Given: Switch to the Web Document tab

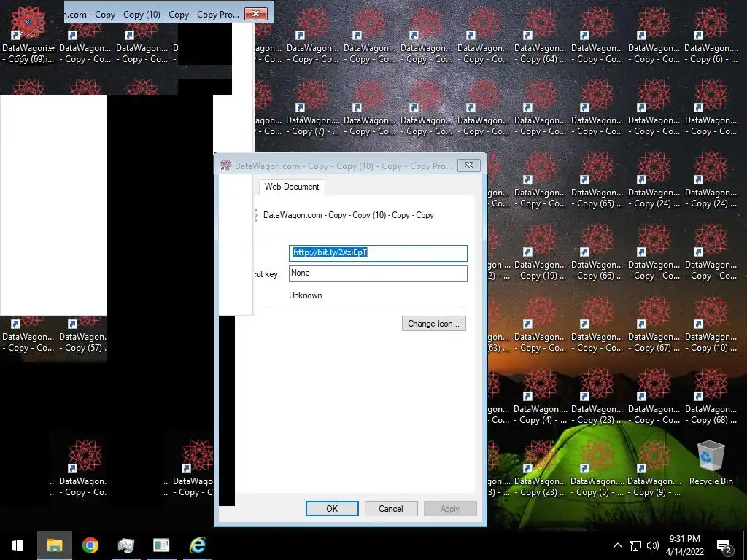Looking at the screenshot, I should pyautogui.click(x=292, y=187).
